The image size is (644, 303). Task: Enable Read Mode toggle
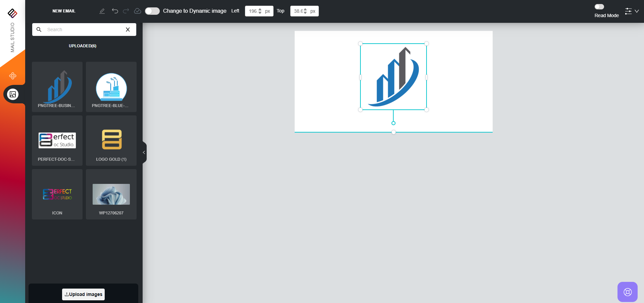pyautogui.click(x=599, y=7)
